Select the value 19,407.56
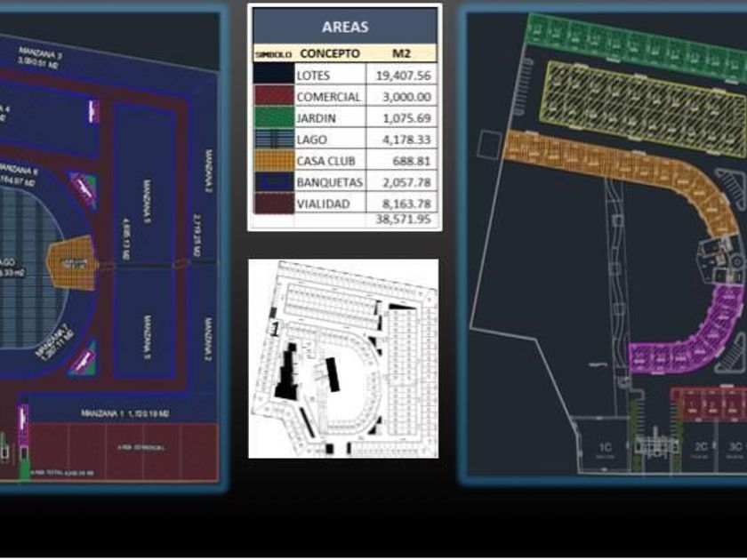The width and height of the screenshot is (747, 560). [403, 76]
